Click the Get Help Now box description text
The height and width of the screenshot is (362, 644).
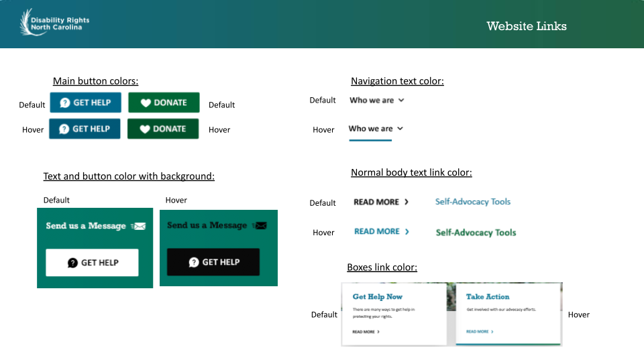point(384,313)
